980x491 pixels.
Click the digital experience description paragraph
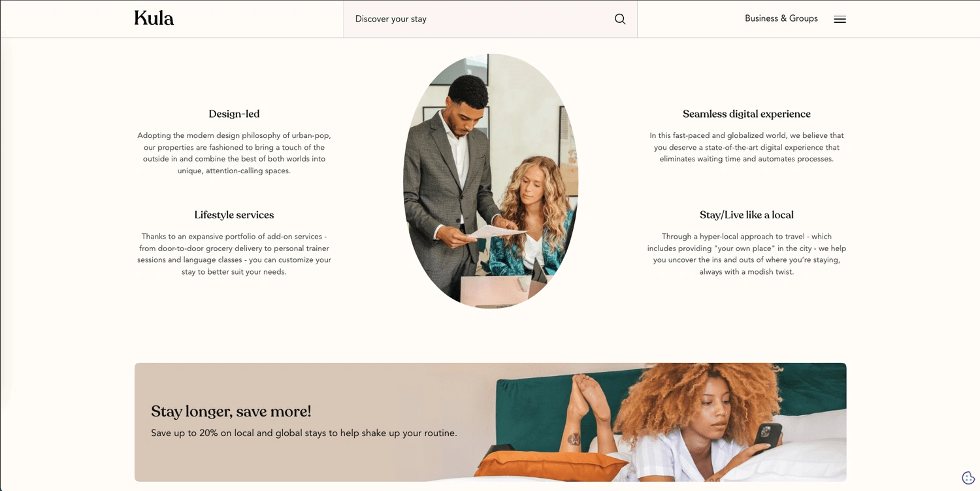tap(747, 147)
